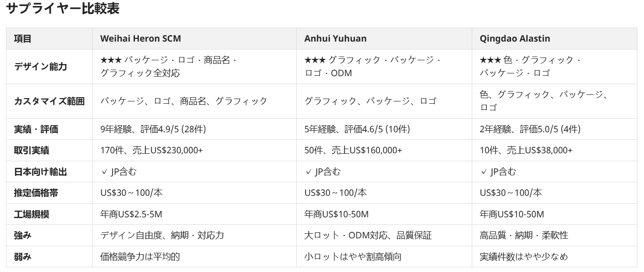Click the star rating in the Anhui Yuhuan design cell
644x272 pixels.
[x=315, y=60]
